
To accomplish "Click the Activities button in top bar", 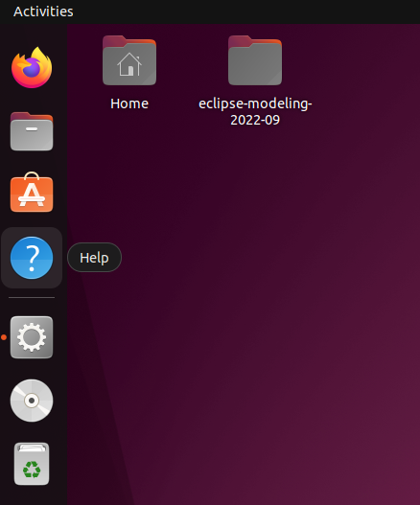I will click(x=43, y=11).
